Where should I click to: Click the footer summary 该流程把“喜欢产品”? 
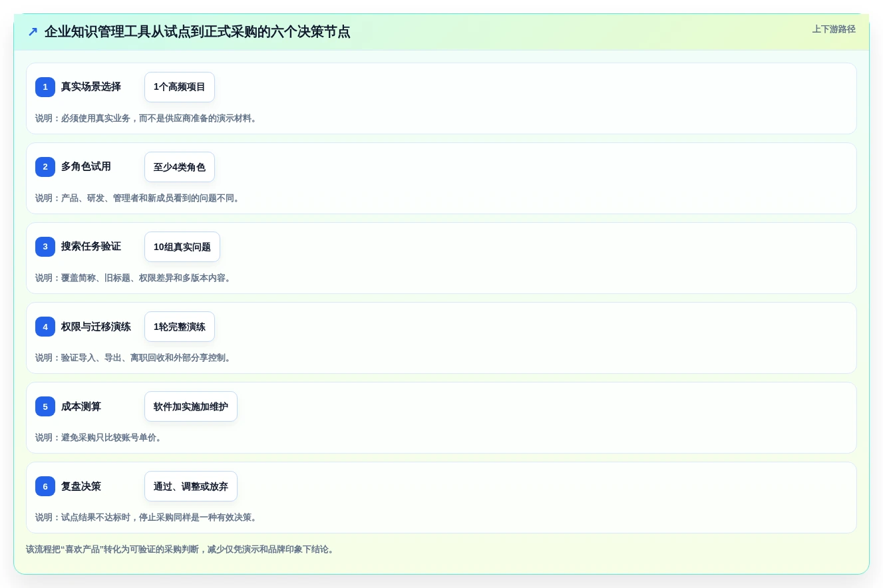pos(180,549)
